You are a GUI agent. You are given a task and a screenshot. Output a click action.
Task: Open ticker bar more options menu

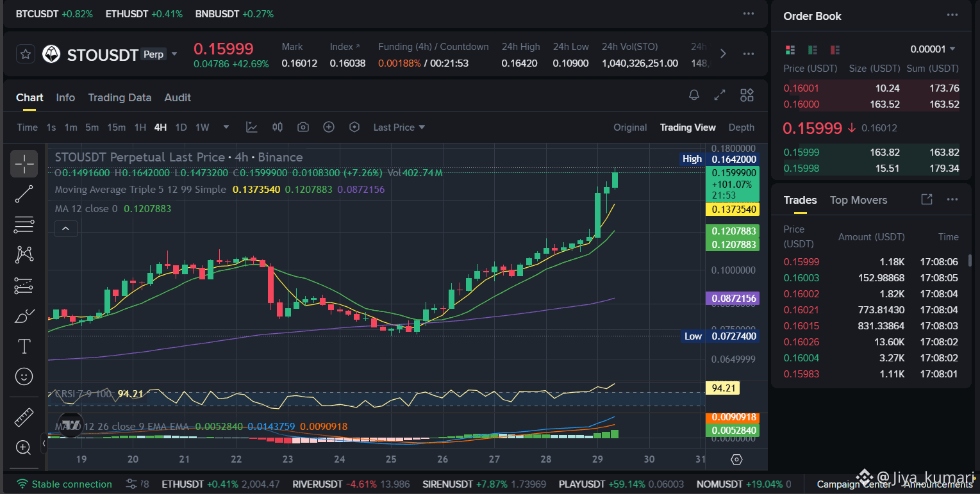pos(749,13)
